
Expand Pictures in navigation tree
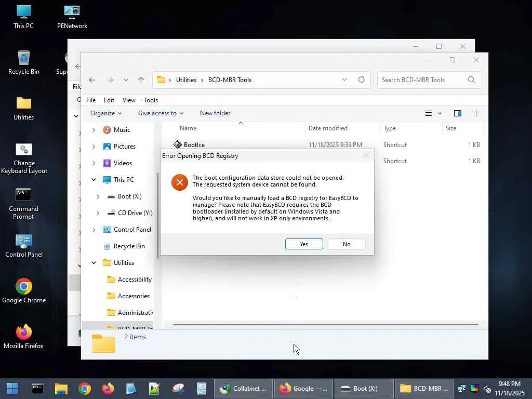(94, 147)
